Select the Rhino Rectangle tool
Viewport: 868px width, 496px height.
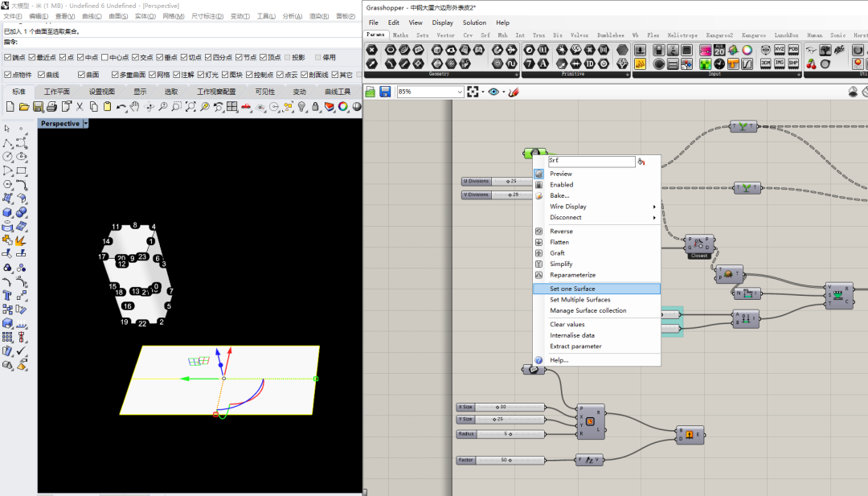(x=22, y=170)
